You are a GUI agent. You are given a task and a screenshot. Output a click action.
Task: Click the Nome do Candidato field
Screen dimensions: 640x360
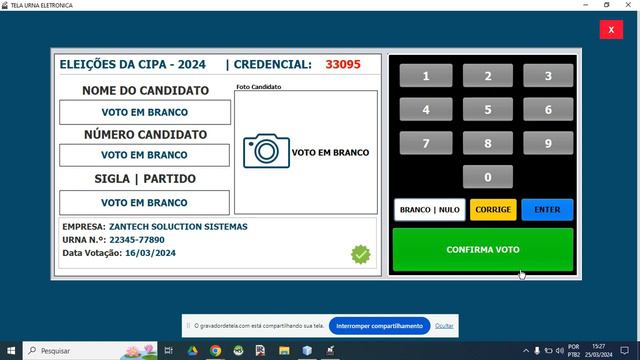click(x=145, y=112)
